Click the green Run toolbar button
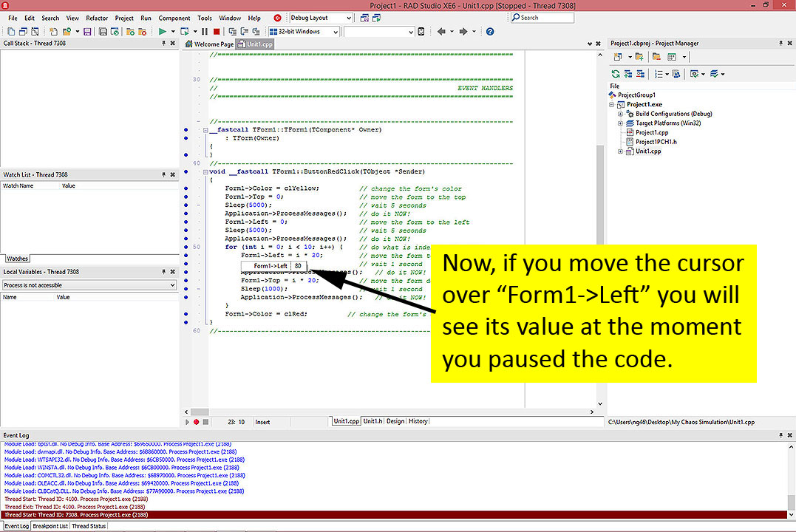This screenshot has width=796, height=532. 163,32
